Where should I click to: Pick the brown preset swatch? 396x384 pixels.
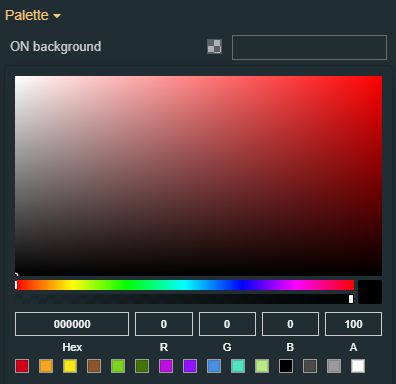pyautogui.click(x=94, y=366)
